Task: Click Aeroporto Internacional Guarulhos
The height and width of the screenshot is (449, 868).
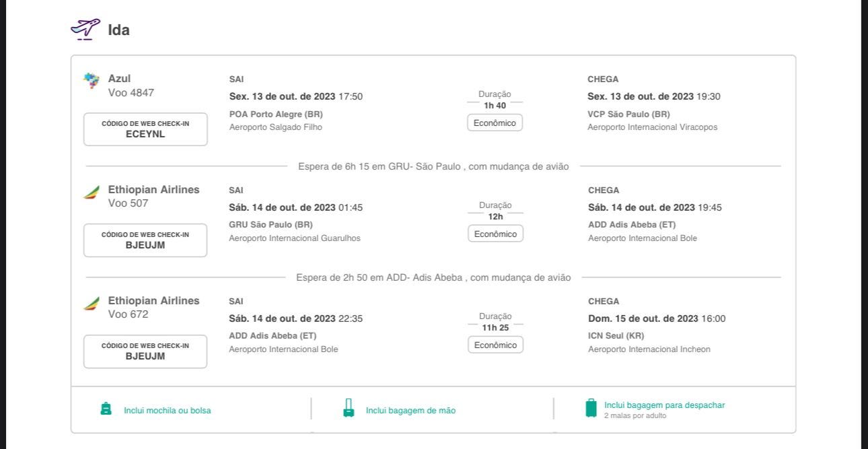Action: (x=295, y=238)
